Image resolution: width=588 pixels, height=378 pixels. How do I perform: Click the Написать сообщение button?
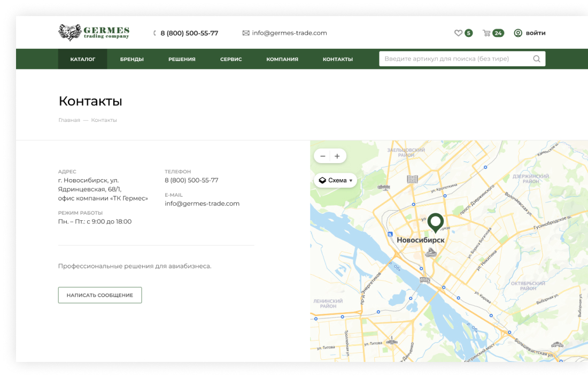point(100,295)
